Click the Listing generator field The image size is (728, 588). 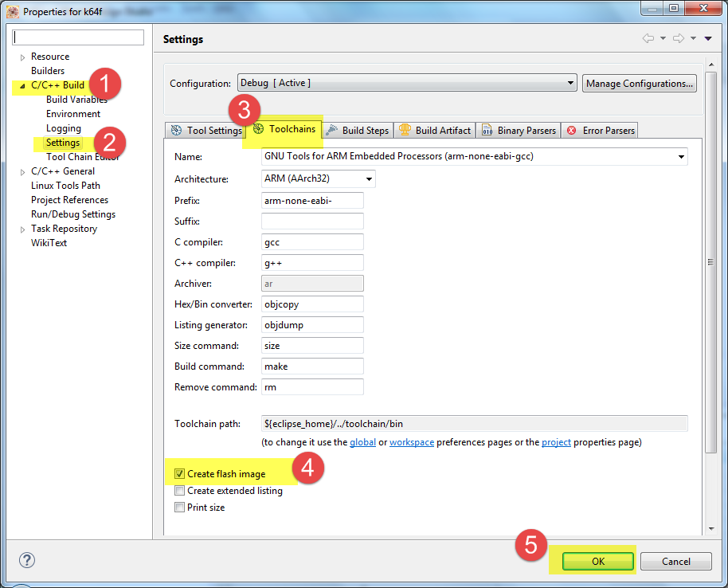click(x=312, y=325)
